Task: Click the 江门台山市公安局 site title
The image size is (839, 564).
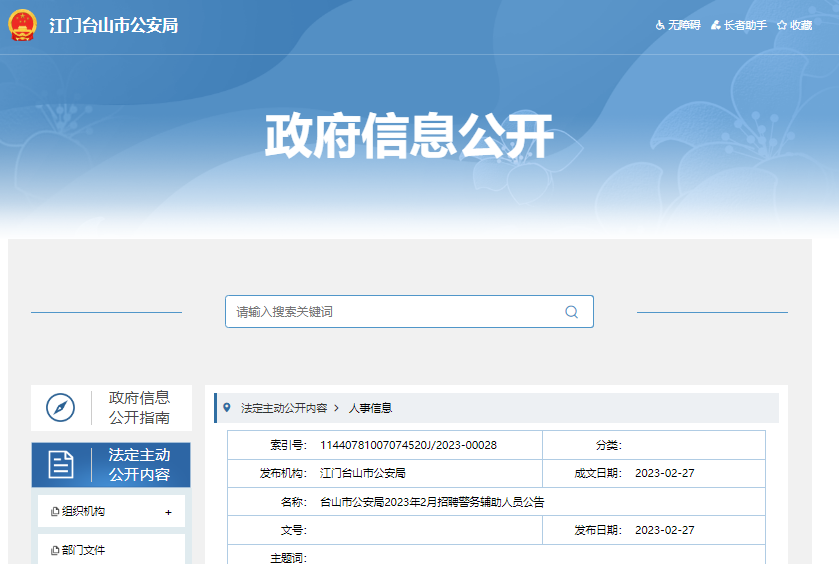Action: pyautogui.click(x=113, y=25)
